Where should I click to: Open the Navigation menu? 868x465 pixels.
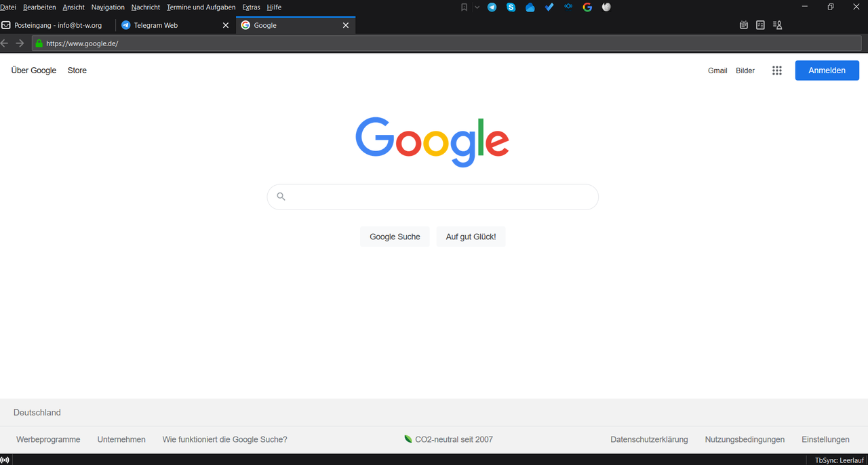[x=108, y=7]
